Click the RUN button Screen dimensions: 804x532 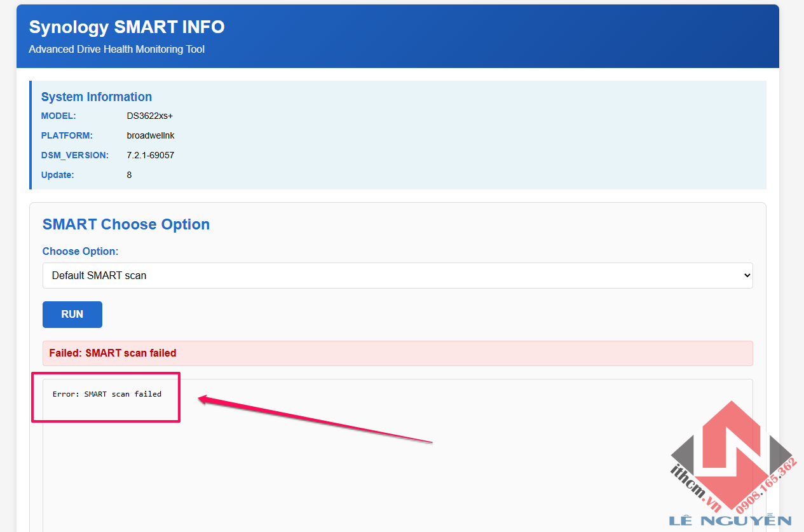pyautogui.click(x=72, y=315)
